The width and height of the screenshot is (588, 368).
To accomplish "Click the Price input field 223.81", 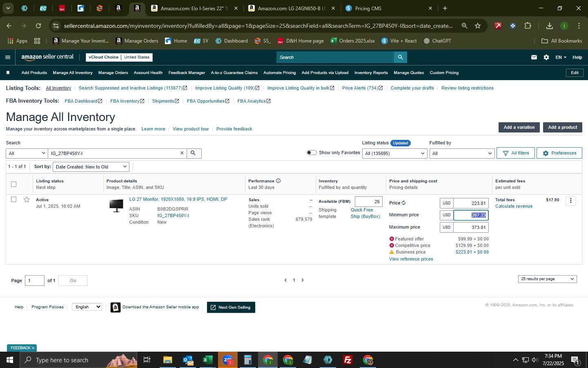I will pos(471,203).
